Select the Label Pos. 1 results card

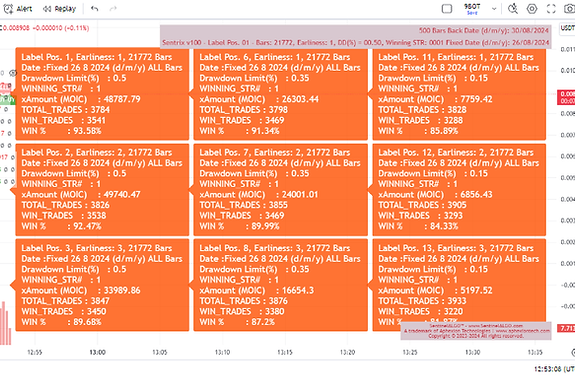point(102,94)
